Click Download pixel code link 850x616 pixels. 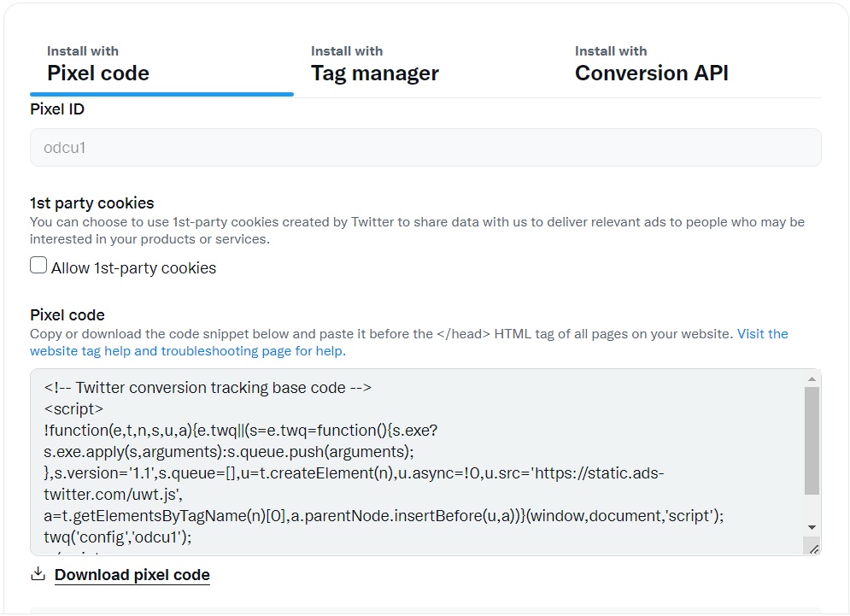(132, 575)
